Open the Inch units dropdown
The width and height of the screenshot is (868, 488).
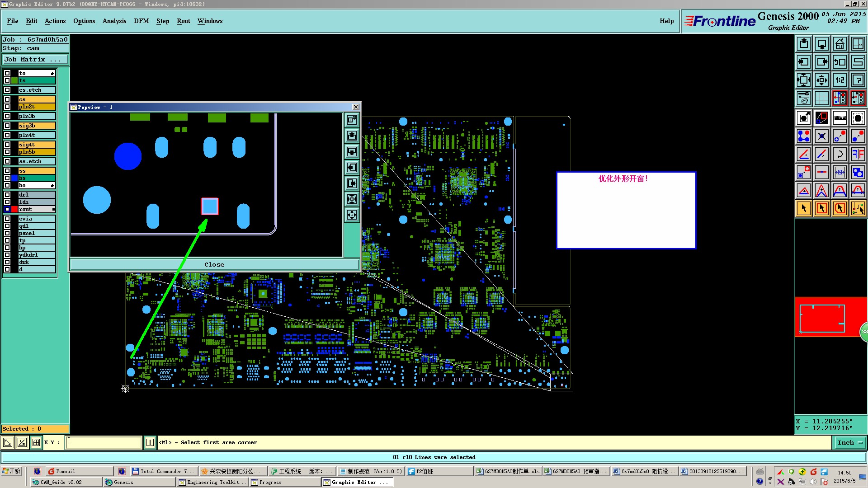pyautogui.click(x=849, y=443)
